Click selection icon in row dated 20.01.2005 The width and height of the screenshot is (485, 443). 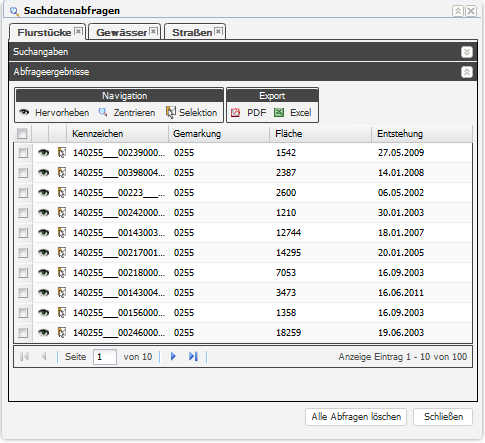point(62,253)
